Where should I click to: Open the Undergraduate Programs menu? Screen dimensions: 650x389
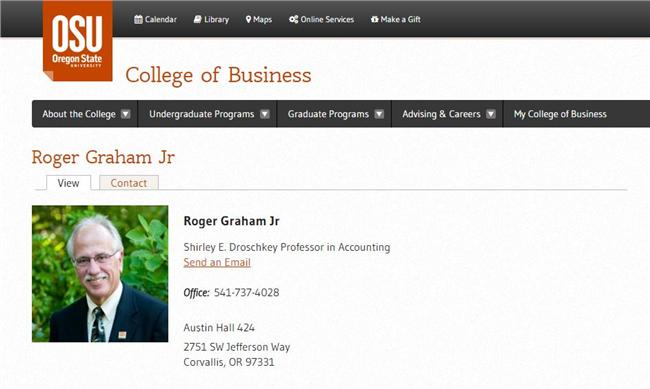[x=201, y=114]
